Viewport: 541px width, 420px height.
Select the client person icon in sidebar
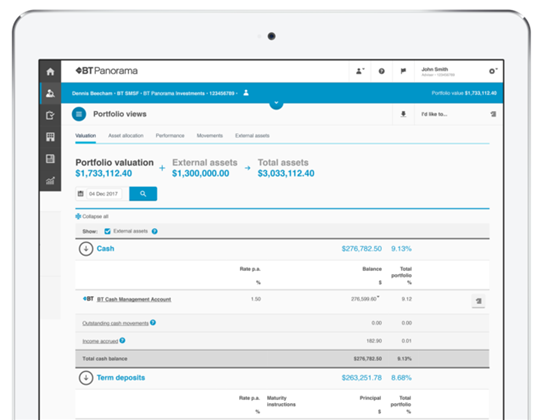50,93
